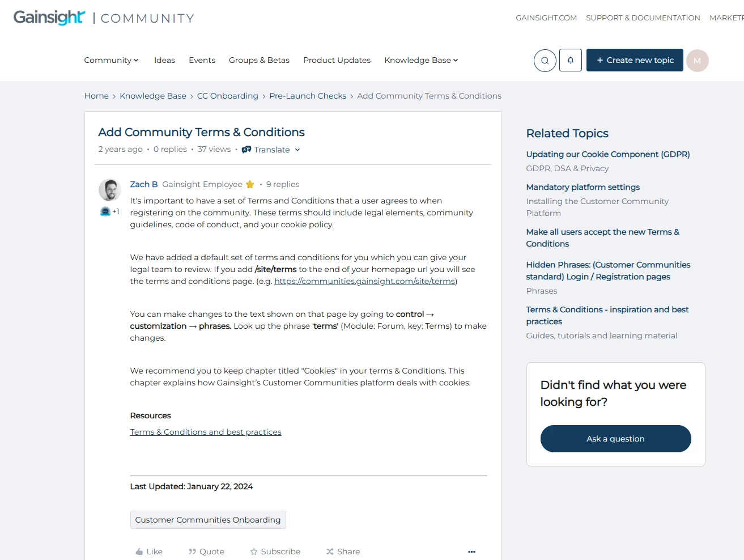744x560 pixels.
Task: Click the badge icon under Zach's avatar
Action: click(x=105, y=211)
